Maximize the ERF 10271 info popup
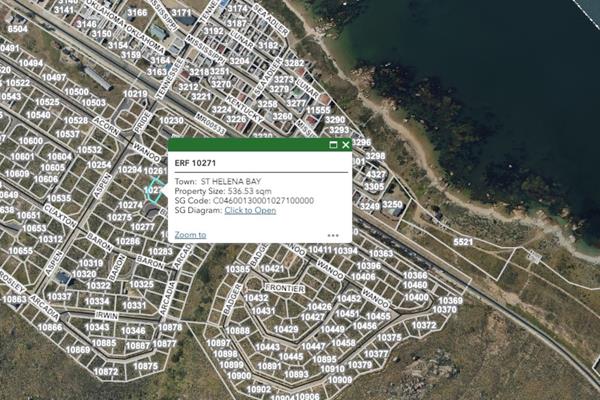600x400 pixels. pos(333,145)
